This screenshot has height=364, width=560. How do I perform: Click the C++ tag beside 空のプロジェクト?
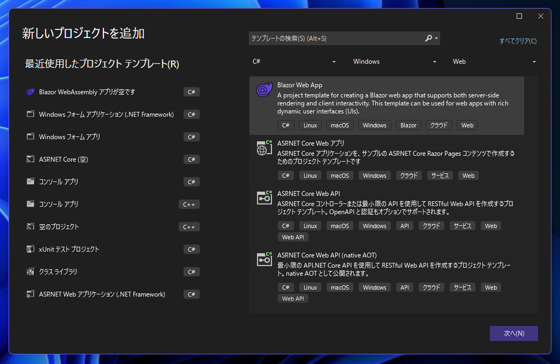189,227
